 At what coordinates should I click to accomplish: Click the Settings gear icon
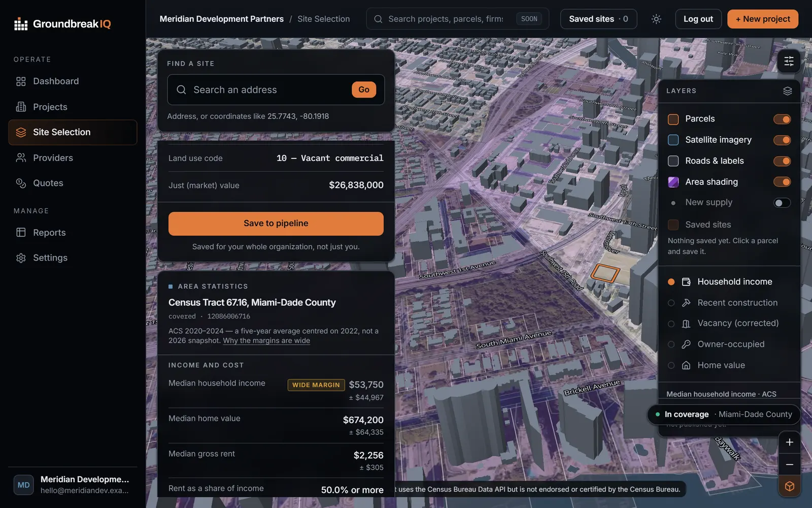(21, 258)
